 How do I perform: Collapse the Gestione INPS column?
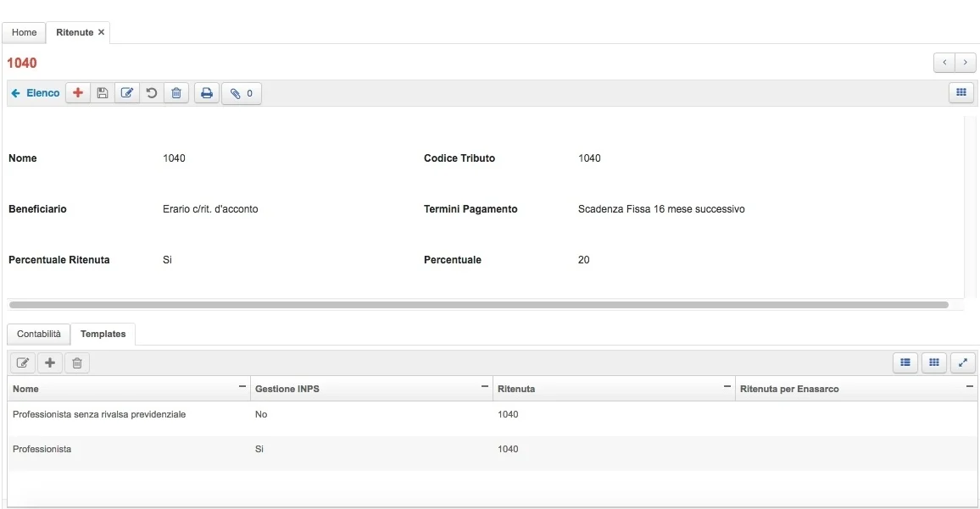click(484, 386)
